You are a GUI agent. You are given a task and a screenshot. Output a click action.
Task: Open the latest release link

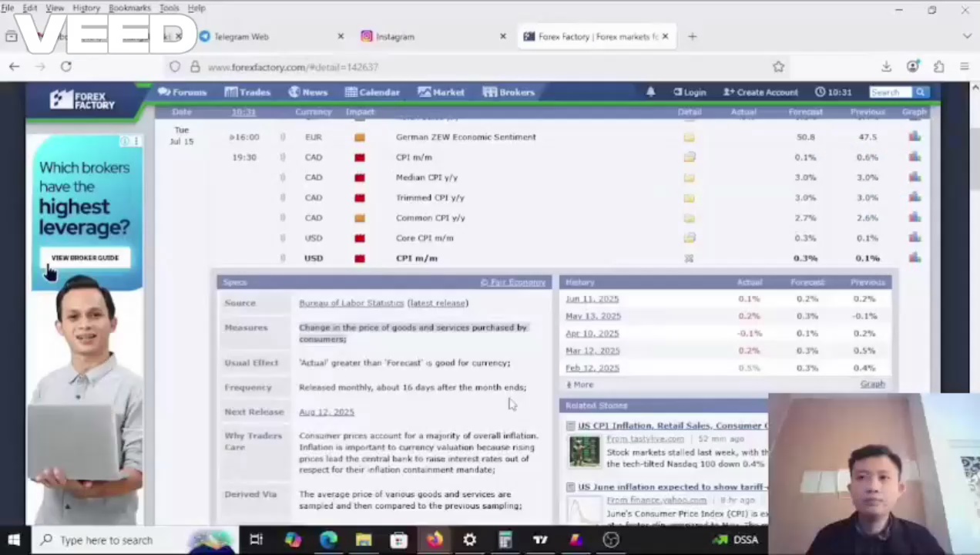437,303
